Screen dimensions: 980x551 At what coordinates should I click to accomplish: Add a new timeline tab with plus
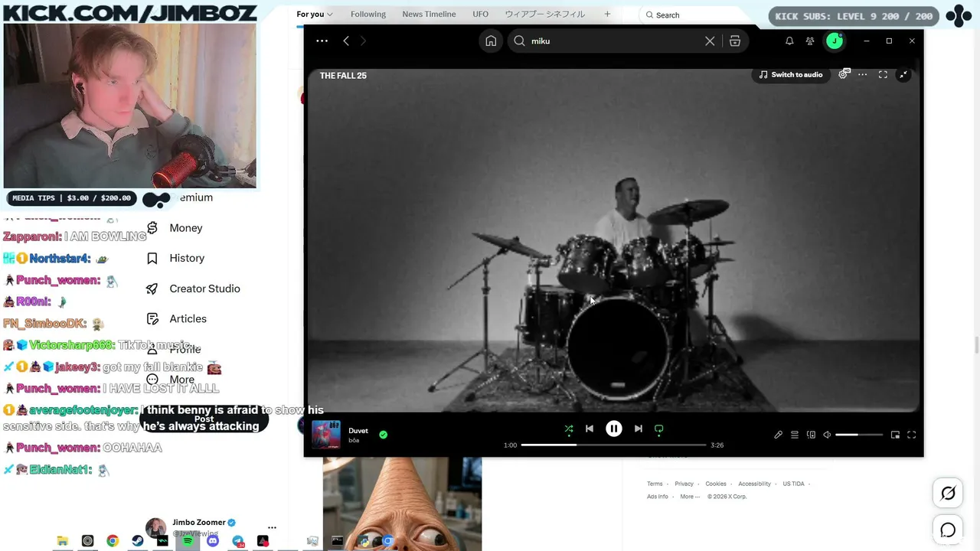click(607, 14)
